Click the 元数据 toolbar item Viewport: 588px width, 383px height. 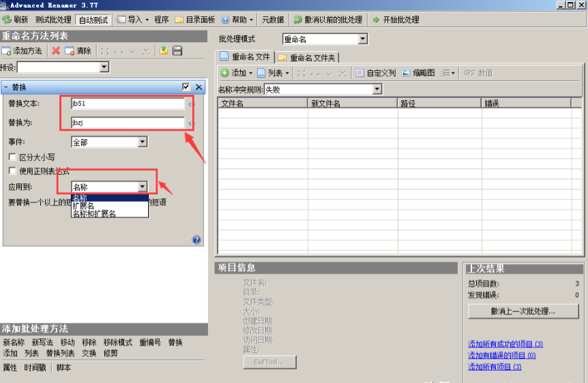(273, 20)
